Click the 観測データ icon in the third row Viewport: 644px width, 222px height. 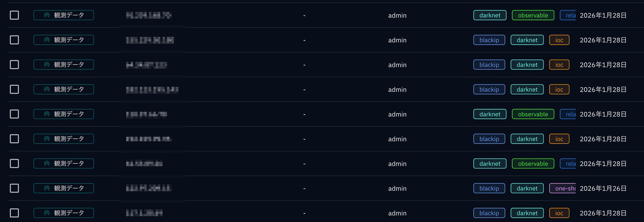click(47, 65)
